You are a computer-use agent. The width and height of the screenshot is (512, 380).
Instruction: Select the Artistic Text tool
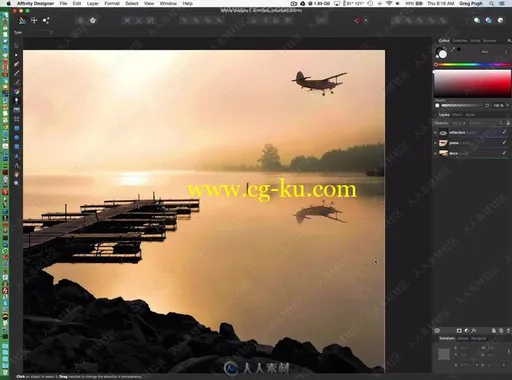click(16, 165)
